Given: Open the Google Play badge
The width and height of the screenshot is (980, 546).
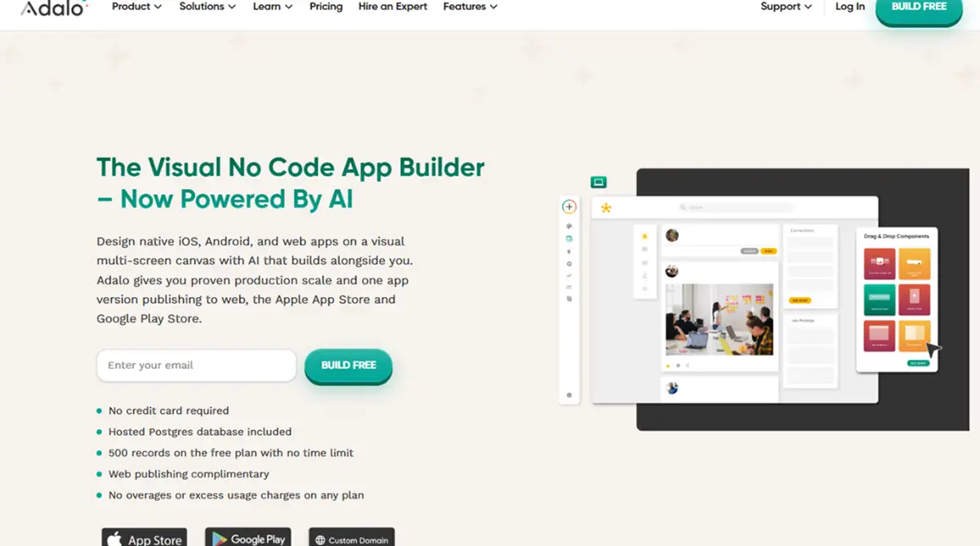Looking at the screenshot, I should tap(247, 538).
